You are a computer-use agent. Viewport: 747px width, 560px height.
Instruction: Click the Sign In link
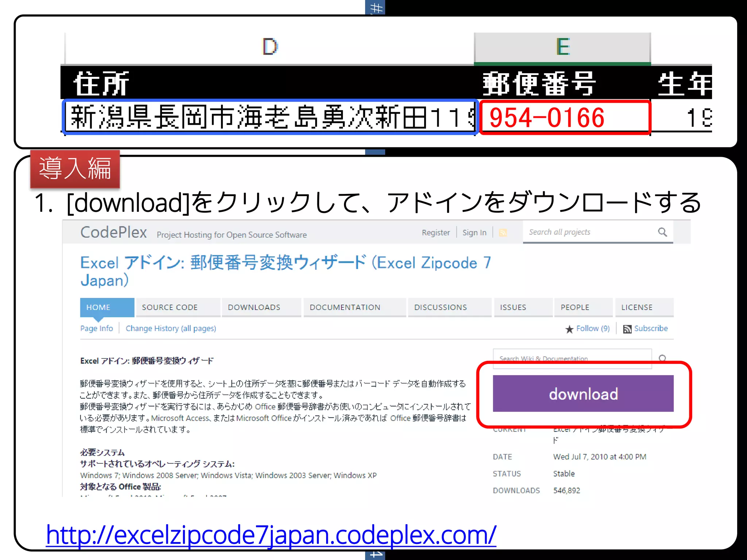[x=474, y=233]
